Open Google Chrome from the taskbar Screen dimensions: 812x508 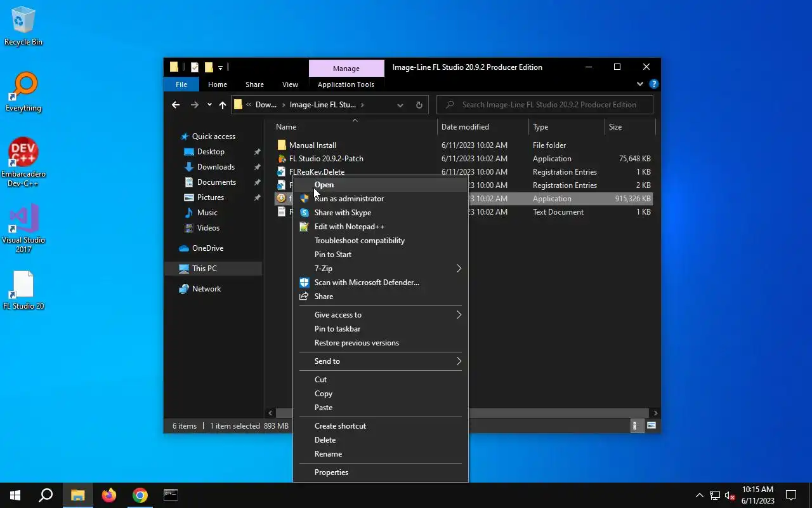click(x=140, y=495)
